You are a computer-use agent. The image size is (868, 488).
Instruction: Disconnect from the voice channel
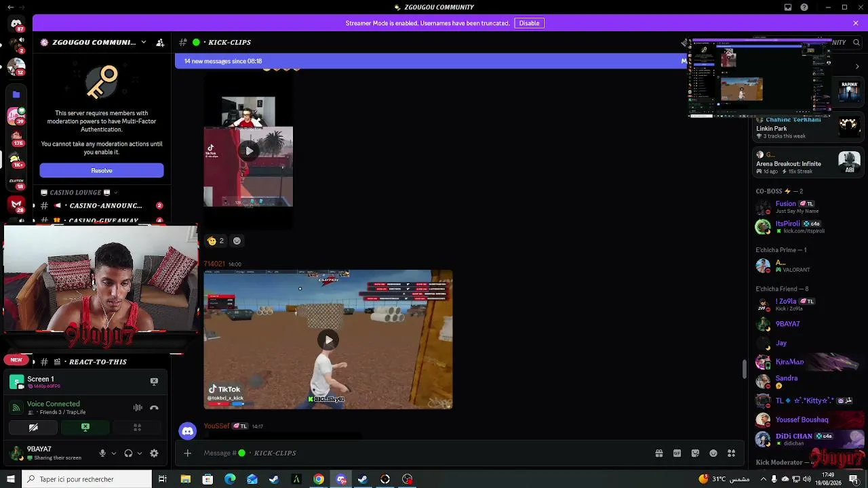(x=154, y=407)
